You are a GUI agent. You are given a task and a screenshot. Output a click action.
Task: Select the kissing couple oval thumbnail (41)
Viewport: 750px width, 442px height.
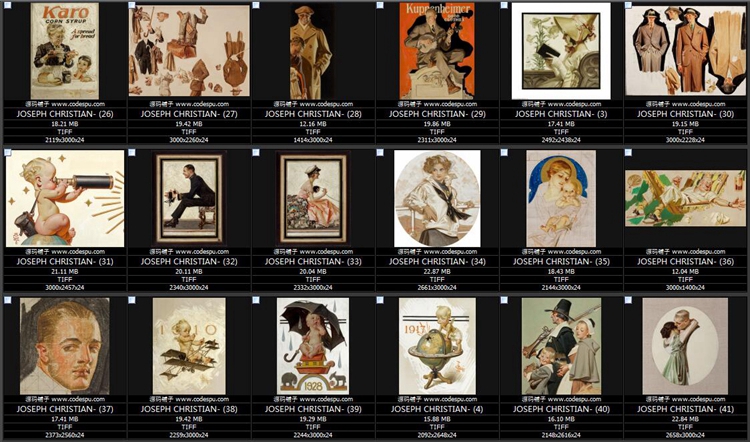tap(685, 346)
